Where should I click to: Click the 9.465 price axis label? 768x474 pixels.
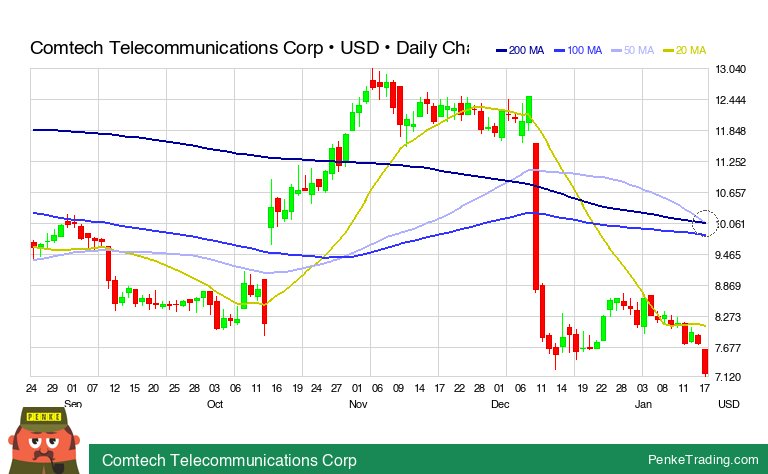pyautogui.click(x=730, y=255)
